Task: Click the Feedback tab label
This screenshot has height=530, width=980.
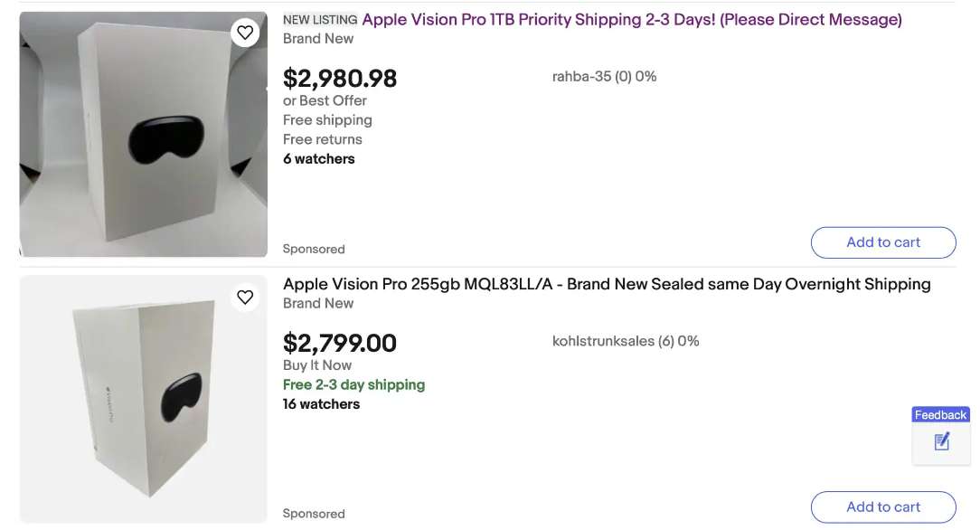Action: tap(940, 414)
